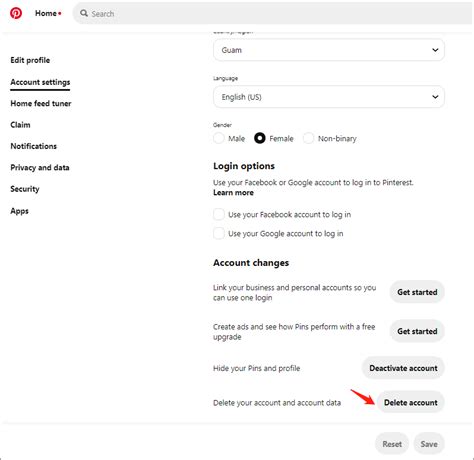The image size is (474, 460).
Task: Enable Google account login checkbox
Action: tap(219, 233)
